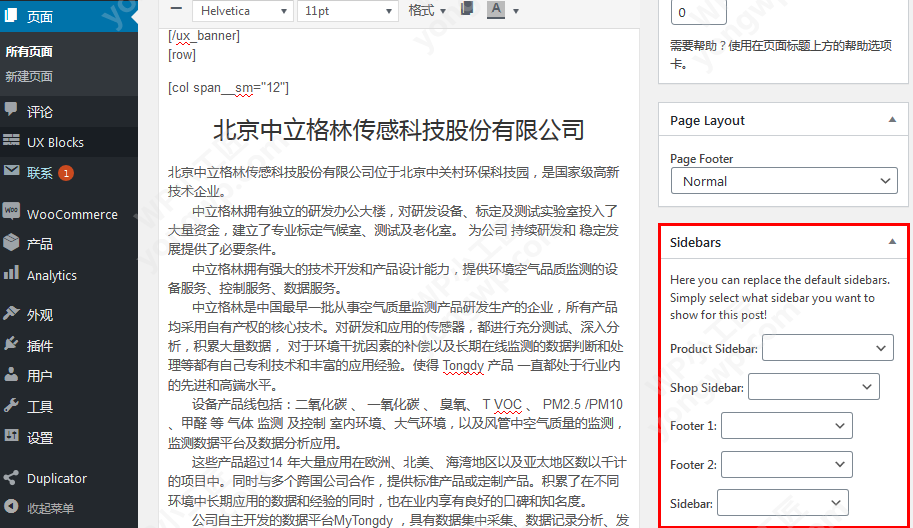Open the text color picker arrow
This screenshot has width=913, height=528.
[x=516, y=11]
